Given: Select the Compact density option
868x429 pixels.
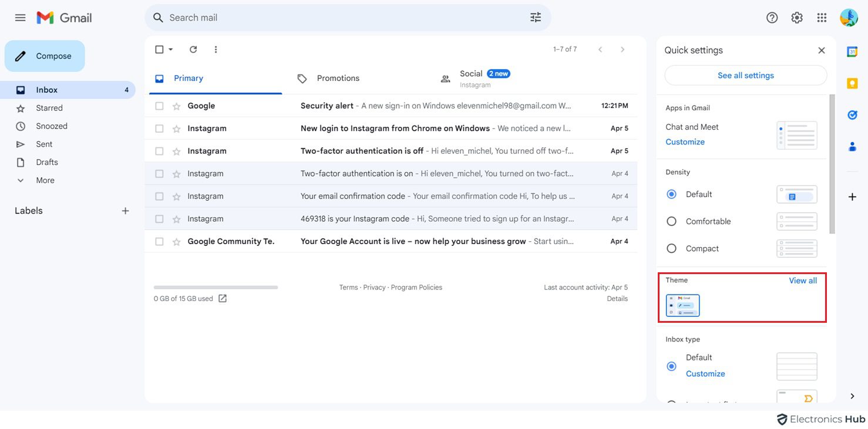Looking at the screenshot, I should tap(671, 248).
